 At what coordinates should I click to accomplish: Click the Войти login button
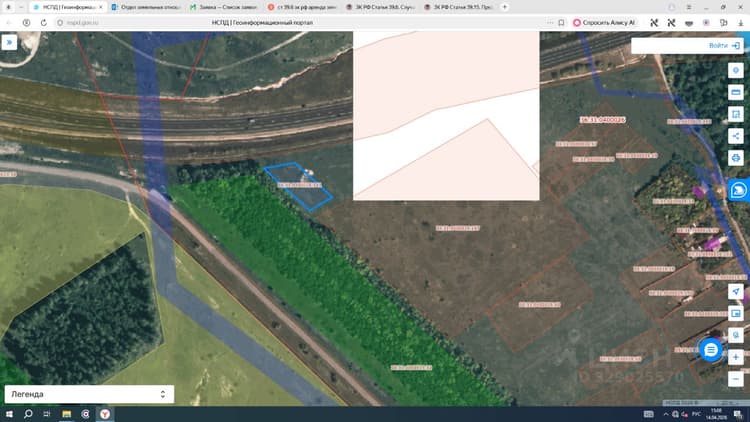[x=724, y=45]
